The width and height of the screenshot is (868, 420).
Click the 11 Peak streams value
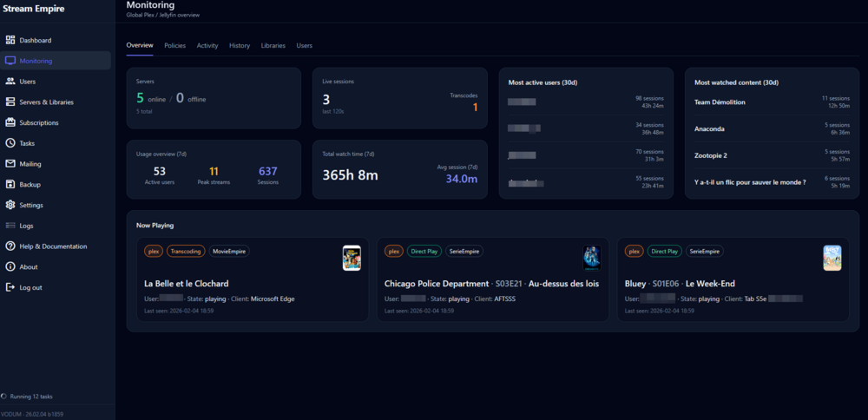[214, 172]
